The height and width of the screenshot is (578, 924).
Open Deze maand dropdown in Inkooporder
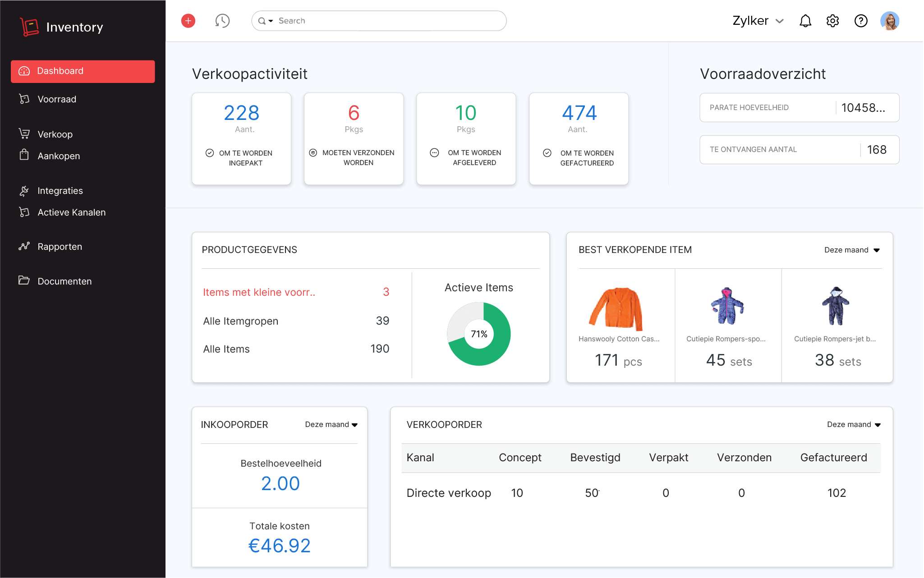pos(331,425)
